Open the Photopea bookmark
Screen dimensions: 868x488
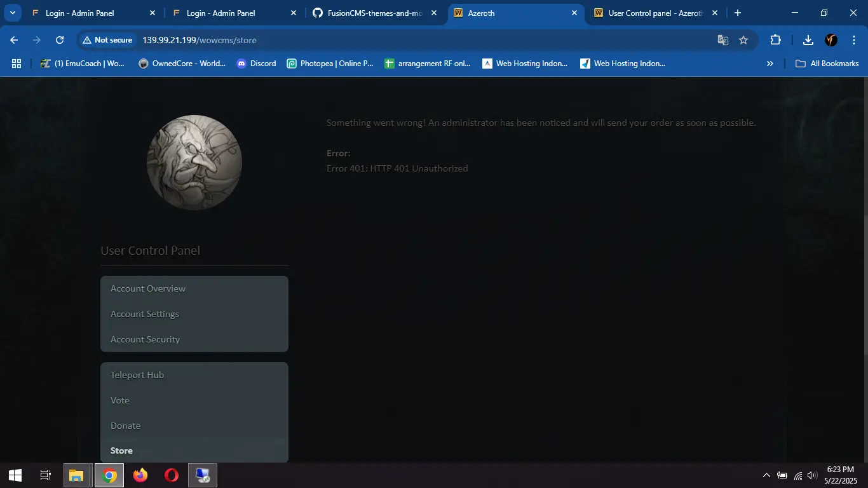(x=330, y=64)
